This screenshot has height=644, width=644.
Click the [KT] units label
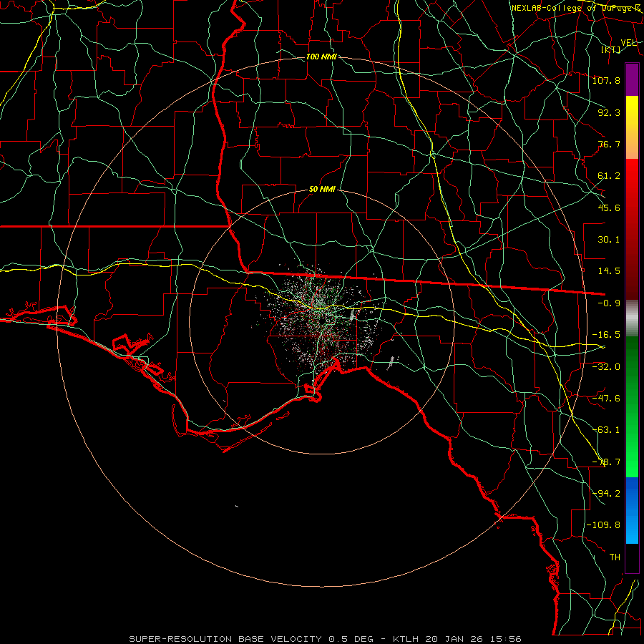pyautogui.click(x=611, y=49)
